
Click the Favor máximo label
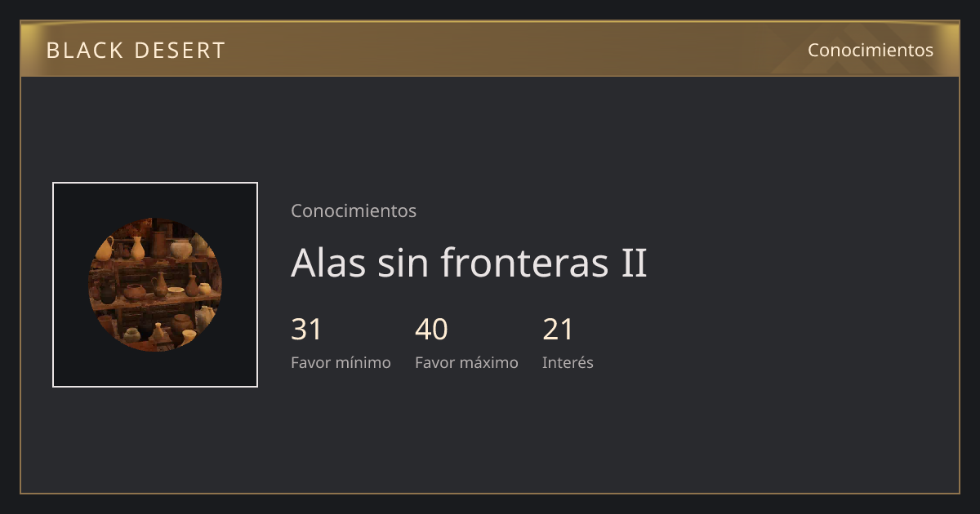pos(466,362)
